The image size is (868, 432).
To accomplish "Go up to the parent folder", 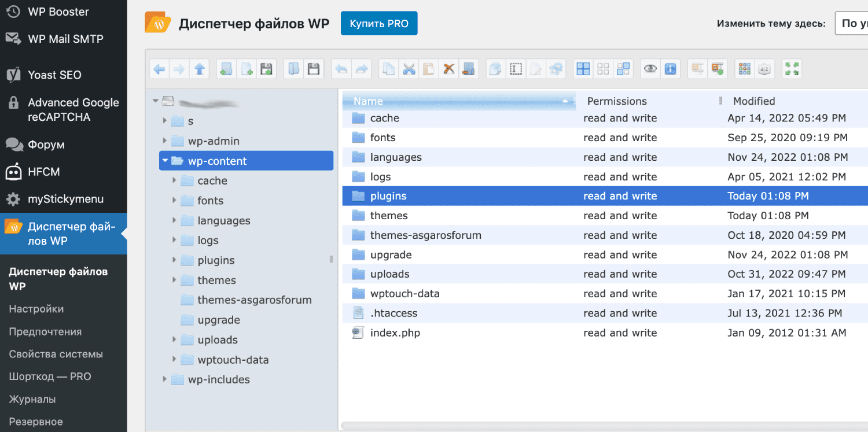I will click(200, 69).
